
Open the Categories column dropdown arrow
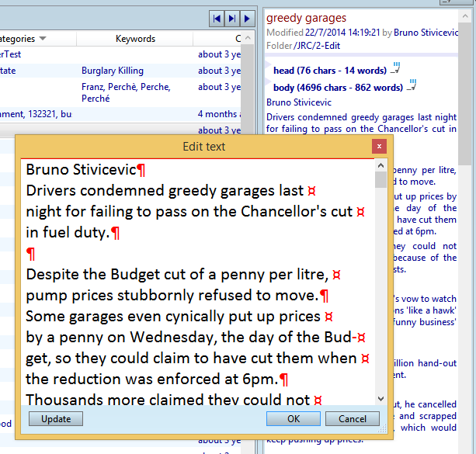[x=43, y=39]
